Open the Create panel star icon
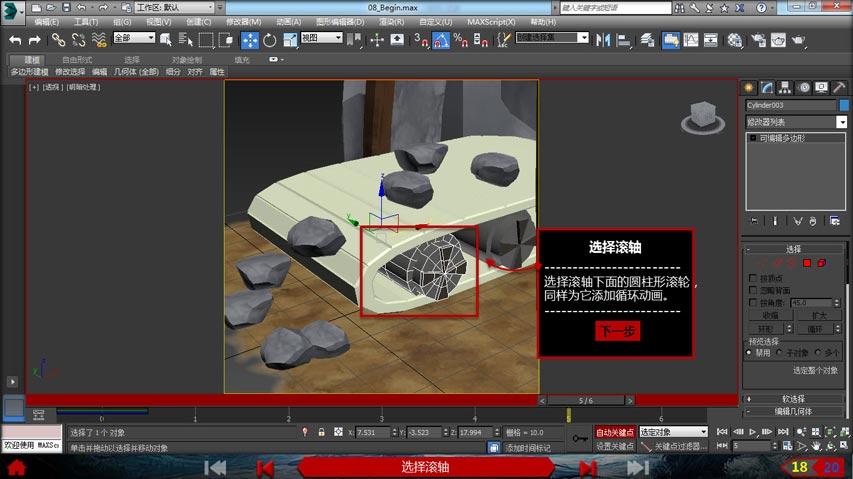 [749, 88]
